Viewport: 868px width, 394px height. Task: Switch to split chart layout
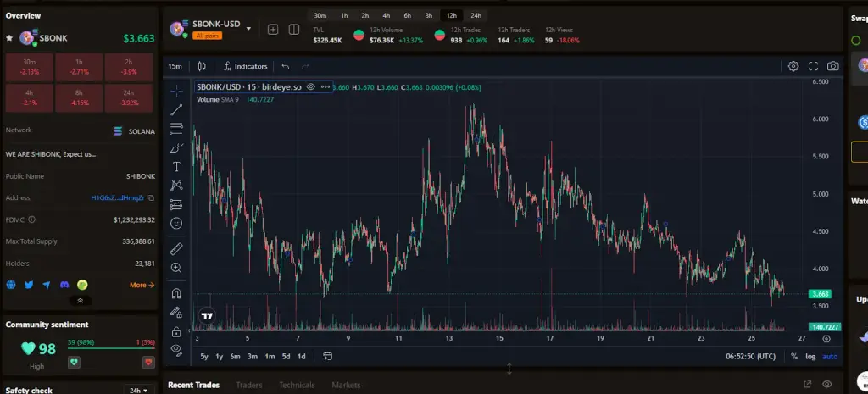[x=294, y=30]
